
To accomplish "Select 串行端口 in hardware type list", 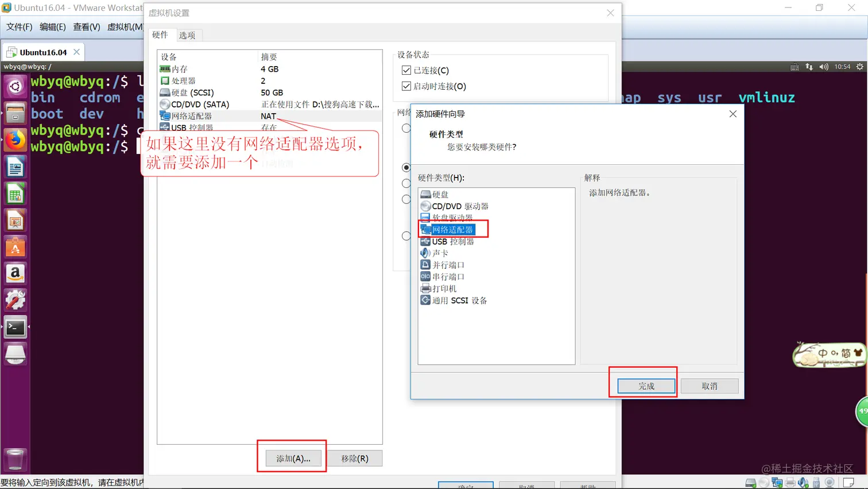I will coord(443,277).
